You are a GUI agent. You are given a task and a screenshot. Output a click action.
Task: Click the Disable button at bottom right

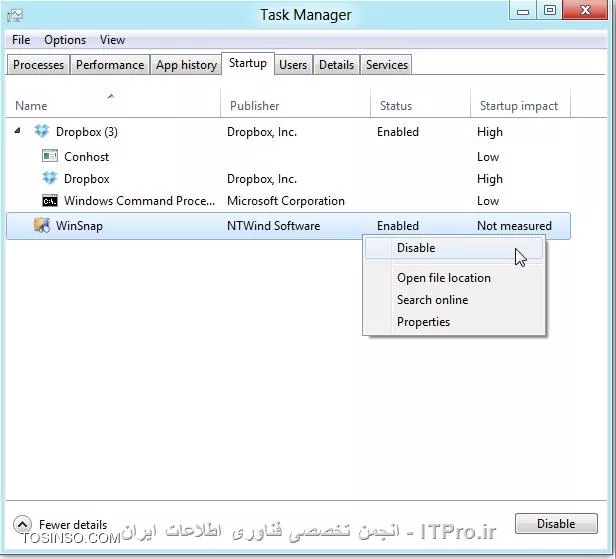coord(556,524)
